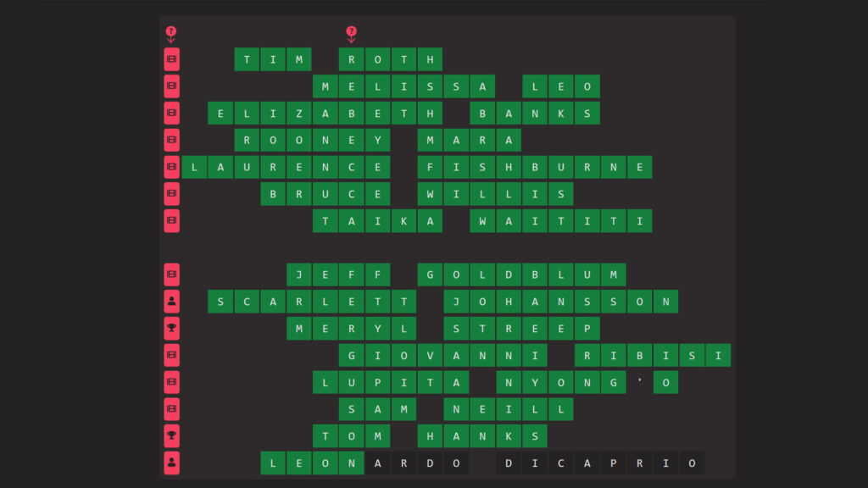
Task: Click the last O tile in DiCaprio
Action: point(692,463)
